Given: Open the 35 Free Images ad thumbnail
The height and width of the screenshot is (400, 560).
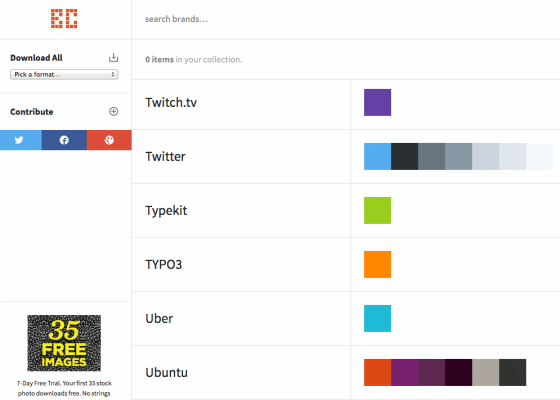Looking at the screenshot, I should coord(64,343).
